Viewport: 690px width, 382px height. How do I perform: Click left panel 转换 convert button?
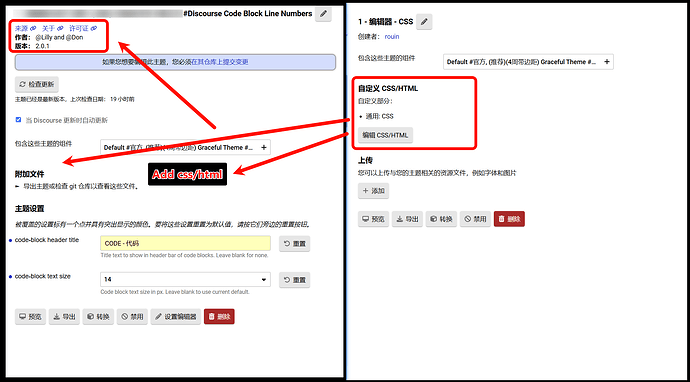click(x=98, y=316)
